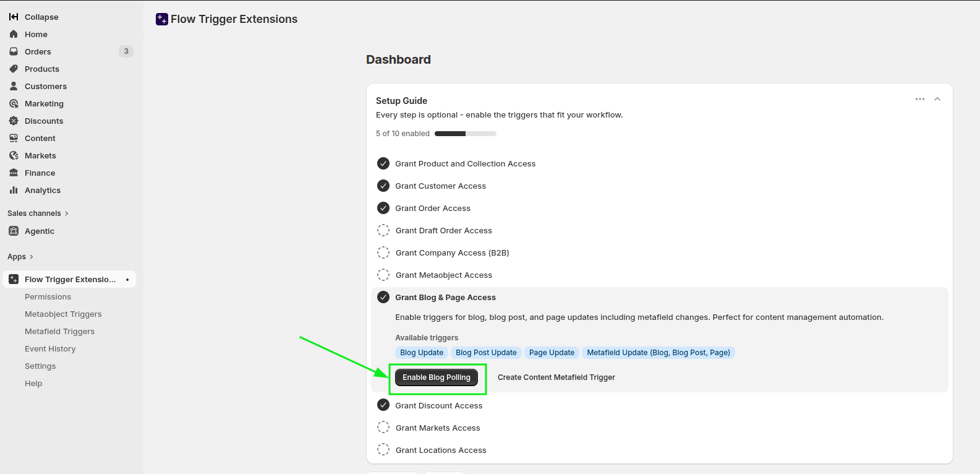Click the pin dot beside Flow Trigger Extensions

127,280
